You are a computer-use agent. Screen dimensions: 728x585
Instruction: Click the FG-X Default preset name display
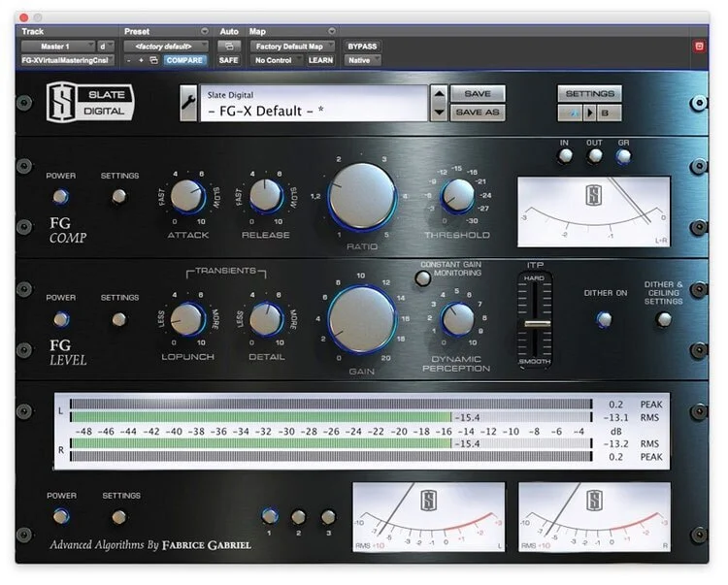tap(314, 103)
